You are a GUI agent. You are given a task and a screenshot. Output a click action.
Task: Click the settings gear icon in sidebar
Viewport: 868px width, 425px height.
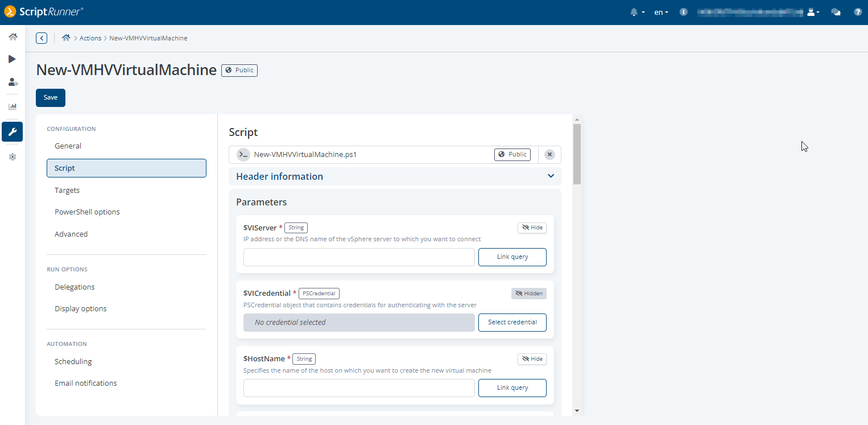[13, 157]
